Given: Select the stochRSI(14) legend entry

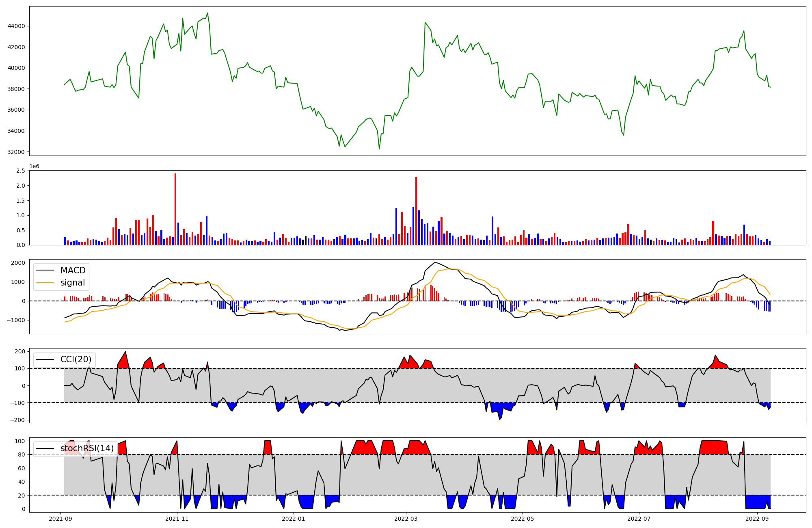Looking at the screenshot, I should click(87, 448).
